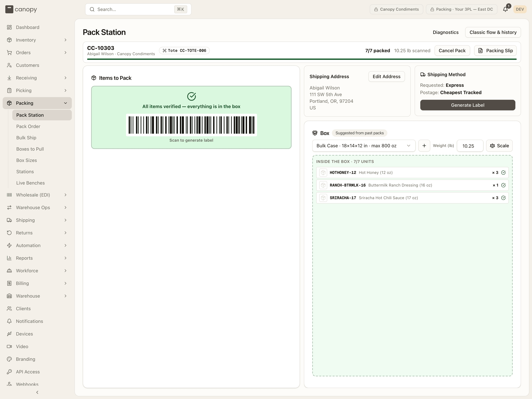Click the Canopy logo icon
532x399 pixels.
[9, 9]
